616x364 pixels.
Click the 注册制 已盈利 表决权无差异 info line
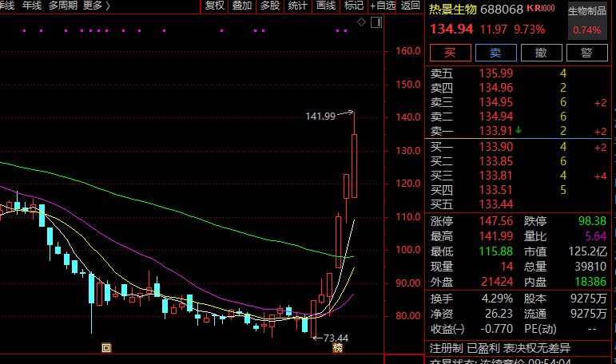pos(499,348)
